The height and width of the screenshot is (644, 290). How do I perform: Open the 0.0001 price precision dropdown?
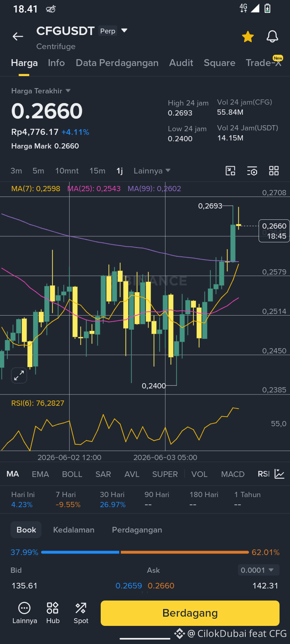pyautogui.click(x=258, y=570)
